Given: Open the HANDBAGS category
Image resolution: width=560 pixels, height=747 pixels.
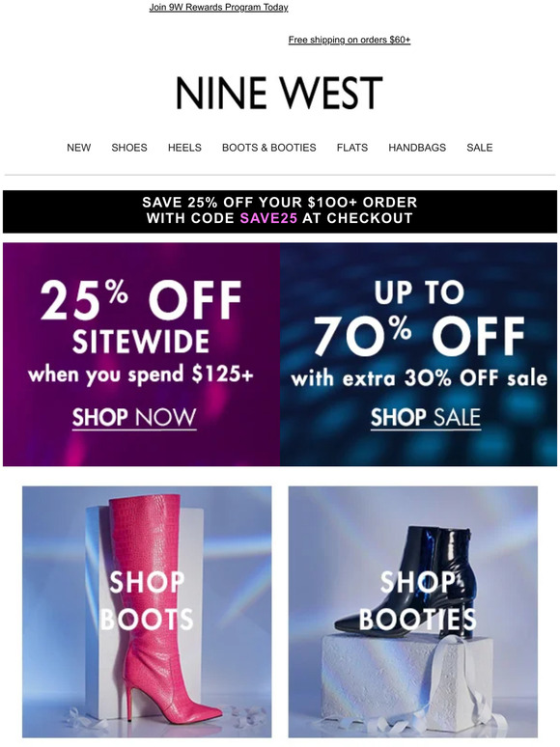Looking at the screenshot, I should [417, 148].
